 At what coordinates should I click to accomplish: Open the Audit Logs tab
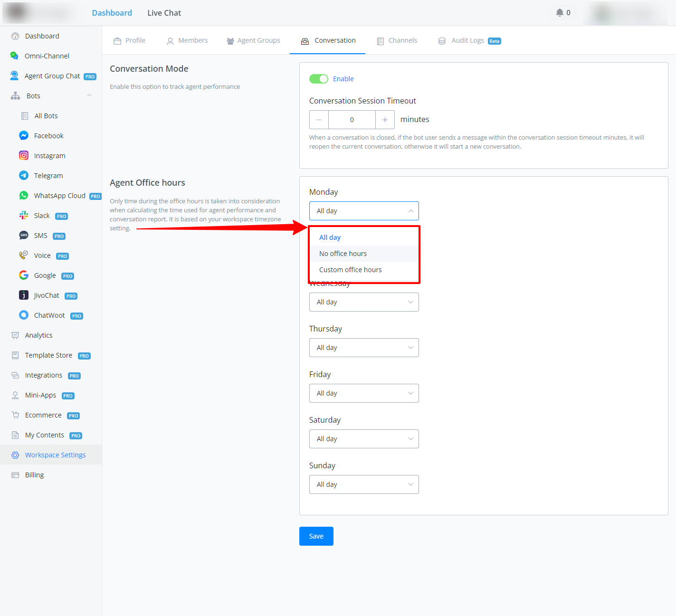[x=469, y=40]
